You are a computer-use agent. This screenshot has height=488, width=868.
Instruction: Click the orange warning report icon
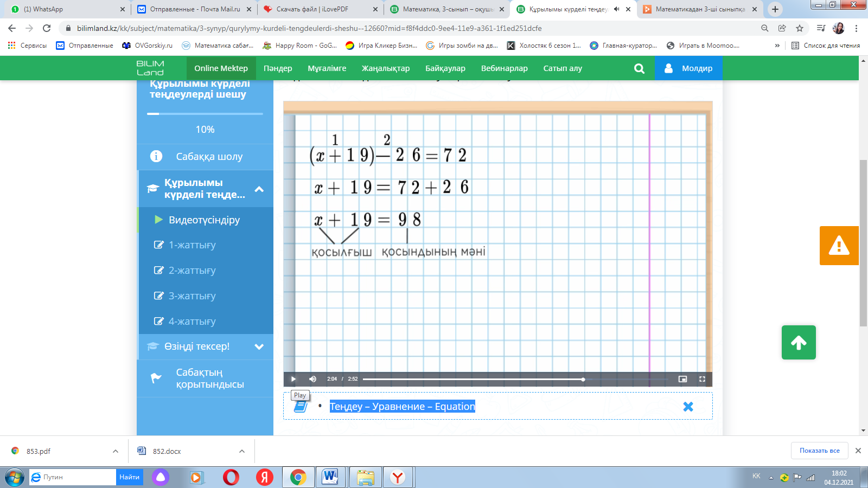point(839,246)
